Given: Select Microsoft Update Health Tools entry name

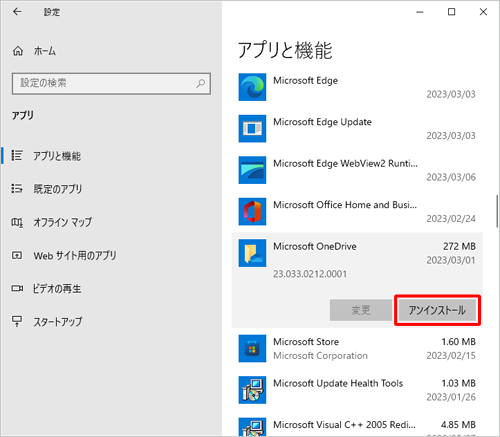Looking at the screenshot, I should pos(338,383).
